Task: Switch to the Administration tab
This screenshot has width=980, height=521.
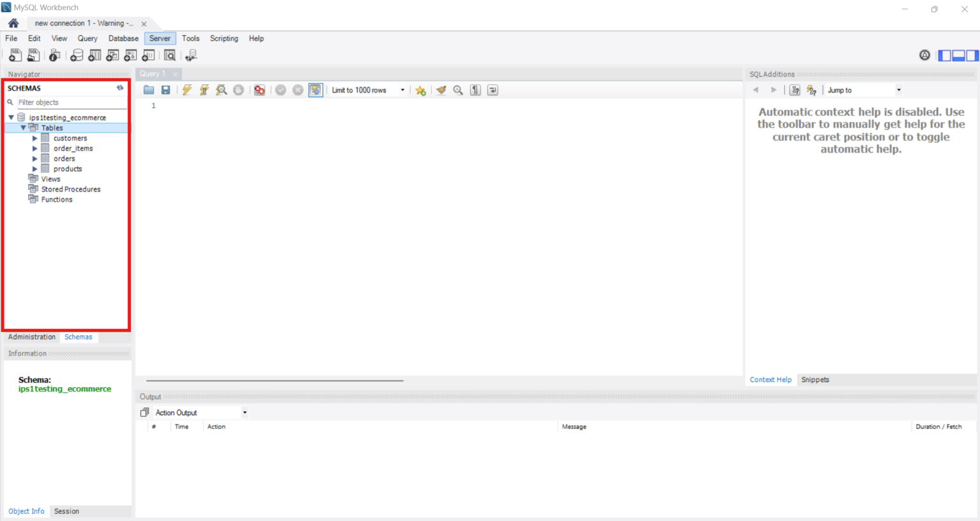Action: (32, 337)
